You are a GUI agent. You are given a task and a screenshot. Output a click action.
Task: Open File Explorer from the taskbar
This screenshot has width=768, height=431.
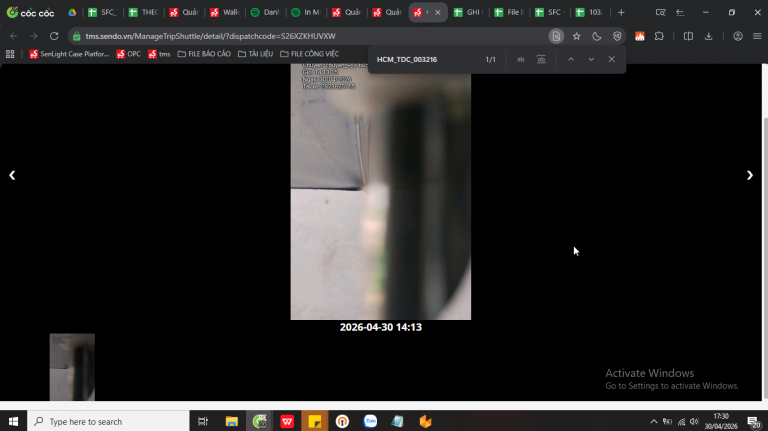coord(231,421)
